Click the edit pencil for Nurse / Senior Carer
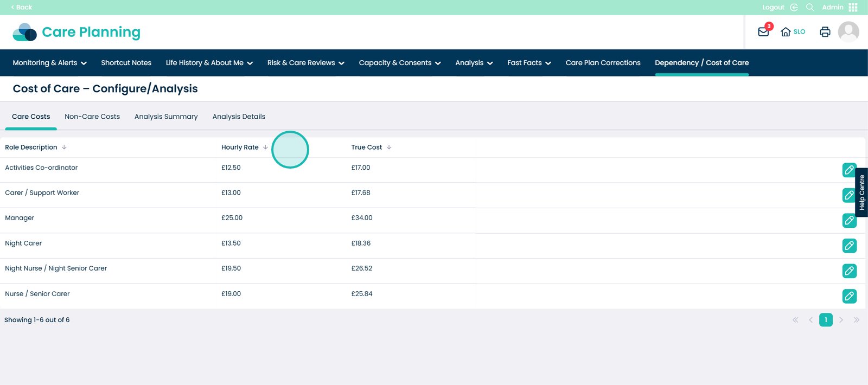Image resolution: width=868 pixels, height=385 pixels. [849, 296]
